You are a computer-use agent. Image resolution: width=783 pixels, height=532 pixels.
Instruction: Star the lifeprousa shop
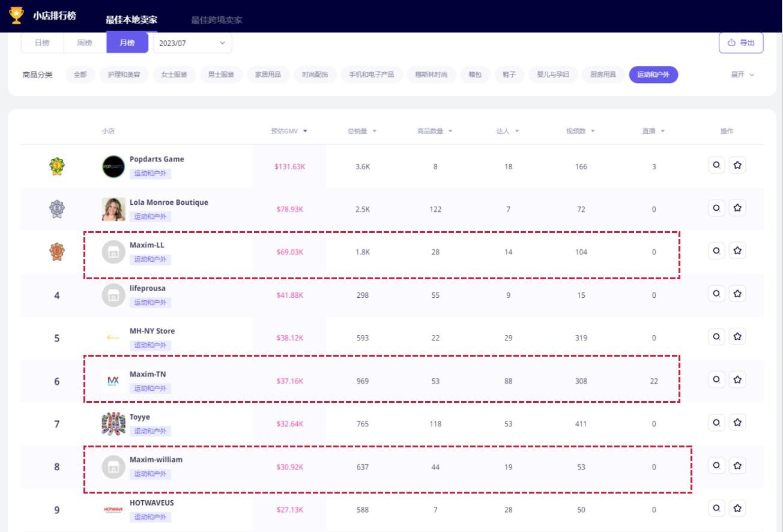[x=737, y=294]
